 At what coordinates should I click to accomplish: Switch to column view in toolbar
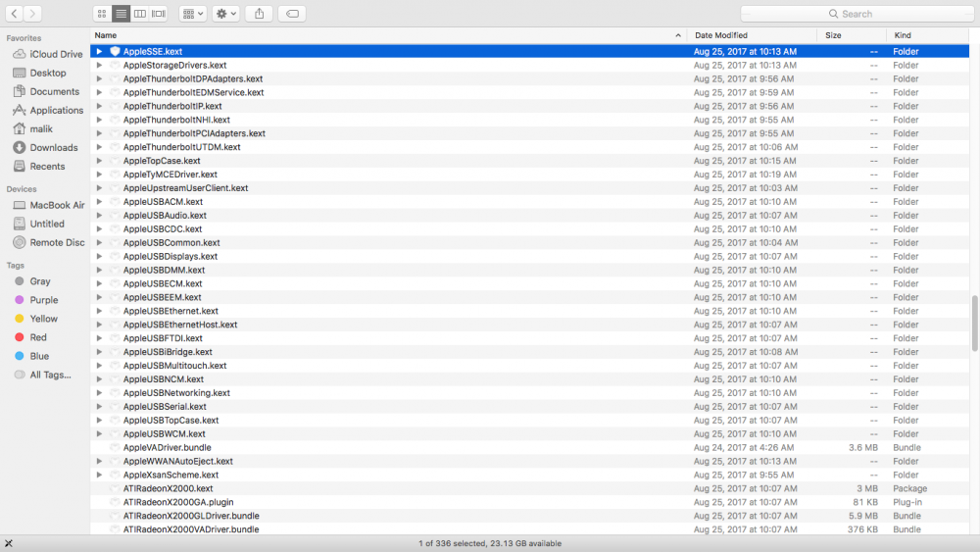pyautogui.click(x=140, y=14)
